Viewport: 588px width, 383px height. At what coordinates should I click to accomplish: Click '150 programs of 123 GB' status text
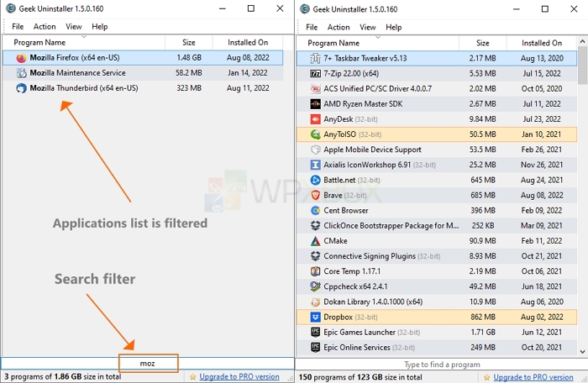tap(360, 377)
